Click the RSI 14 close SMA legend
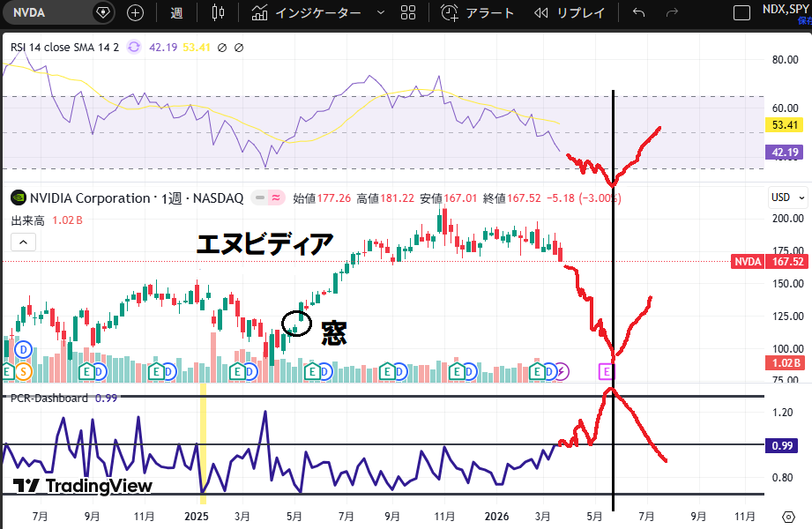The width and height of the screenshot is (812, 529). (x=64, y=47)
